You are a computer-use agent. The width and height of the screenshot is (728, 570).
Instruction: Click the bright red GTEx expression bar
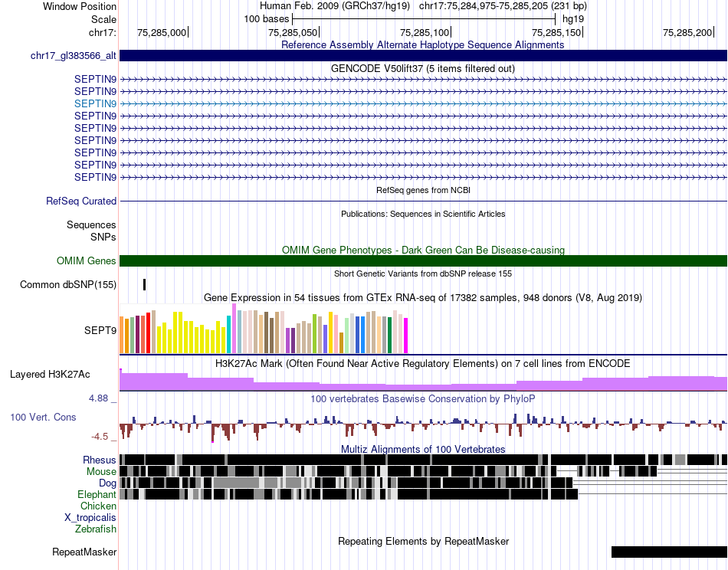click(148, 332)
